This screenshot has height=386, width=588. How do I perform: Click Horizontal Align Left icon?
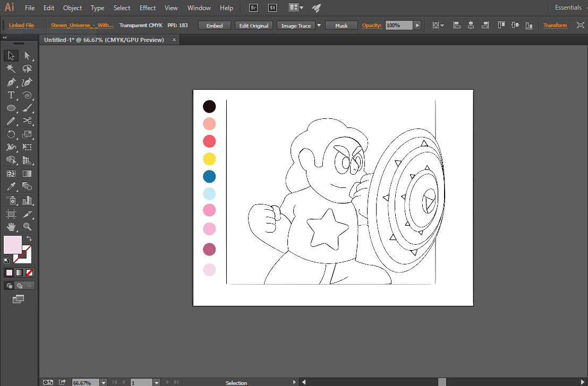click(x=457, y=25)
